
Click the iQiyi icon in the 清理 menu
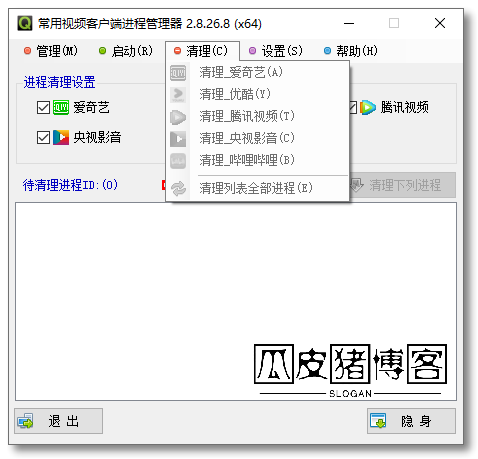[178, 73]
